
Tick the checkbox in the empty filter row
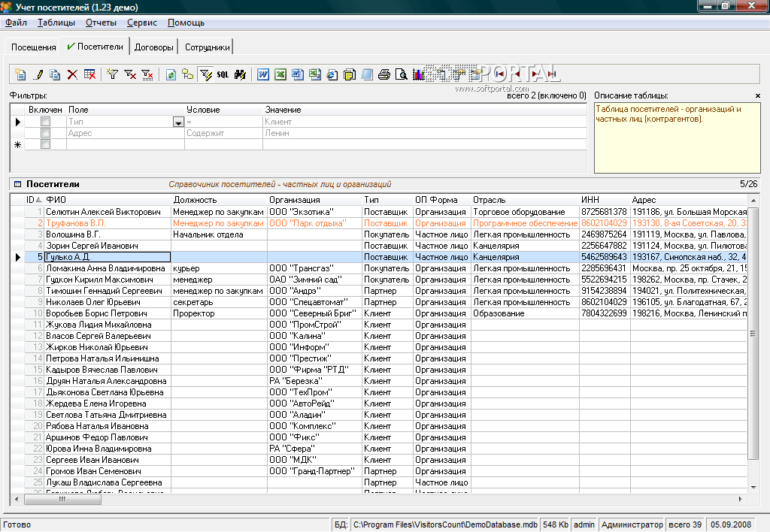[x=45, y=144]
